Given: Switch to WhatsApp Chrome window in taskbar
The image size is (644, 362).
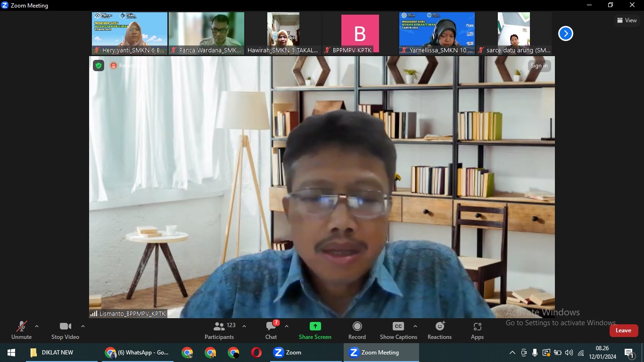Looking at the screenshot, I should pos(137,353).
